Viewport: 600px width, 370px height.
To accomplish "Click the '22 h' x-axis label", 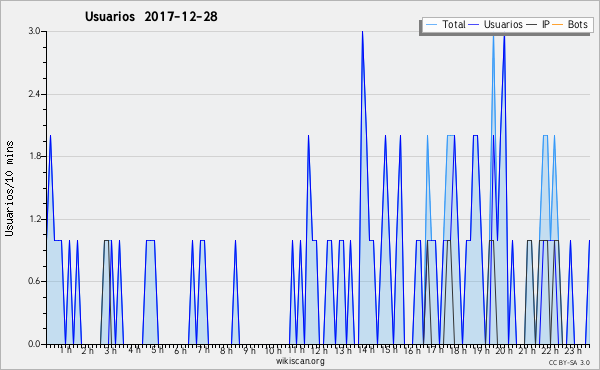I will pos(550,350).
